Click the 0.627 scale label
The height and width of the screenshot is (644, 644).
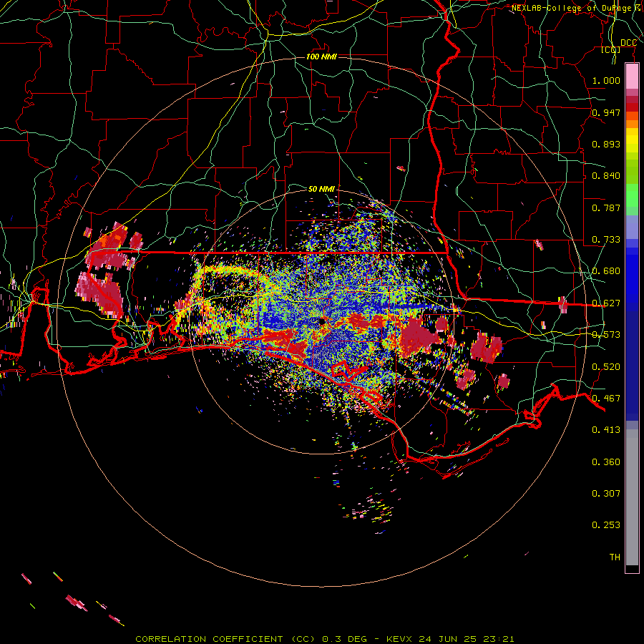click(x=606, y=303)
